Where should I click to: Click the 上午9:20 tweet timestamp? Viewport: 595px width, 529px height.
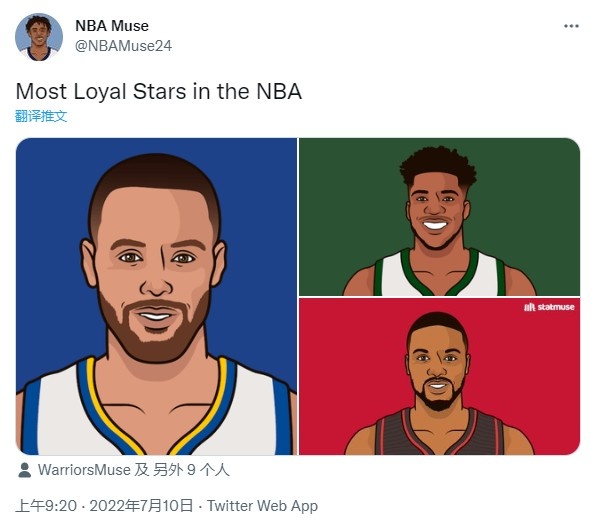coord(46,506)
